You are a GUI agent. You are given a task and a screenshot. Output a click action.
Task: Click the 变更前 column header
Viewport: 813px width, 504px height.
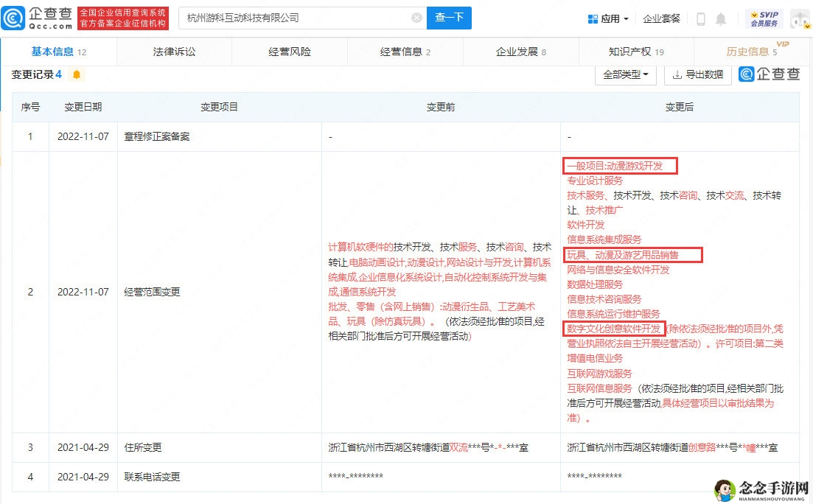441,108
